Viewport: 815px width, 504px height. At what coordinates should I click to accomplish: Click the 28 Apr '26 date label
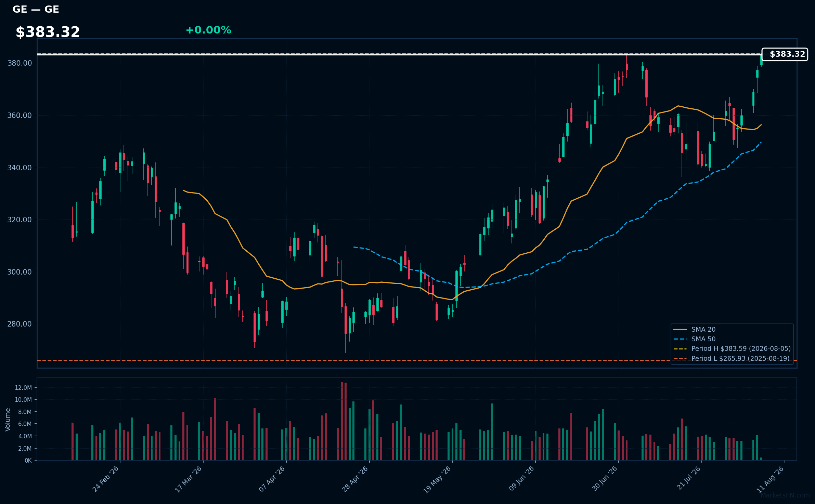(355, 479)
